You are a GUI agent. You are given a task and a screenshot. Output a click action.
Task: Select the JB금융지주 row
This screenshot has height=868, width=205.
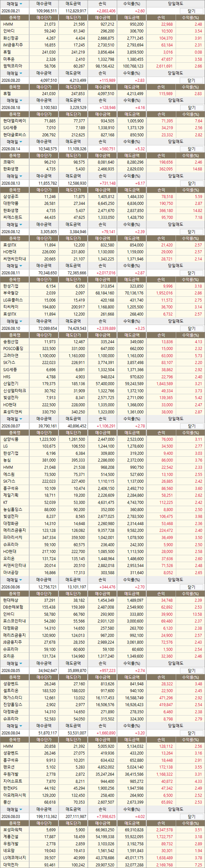pyautogui.click(x=102, y=642)
